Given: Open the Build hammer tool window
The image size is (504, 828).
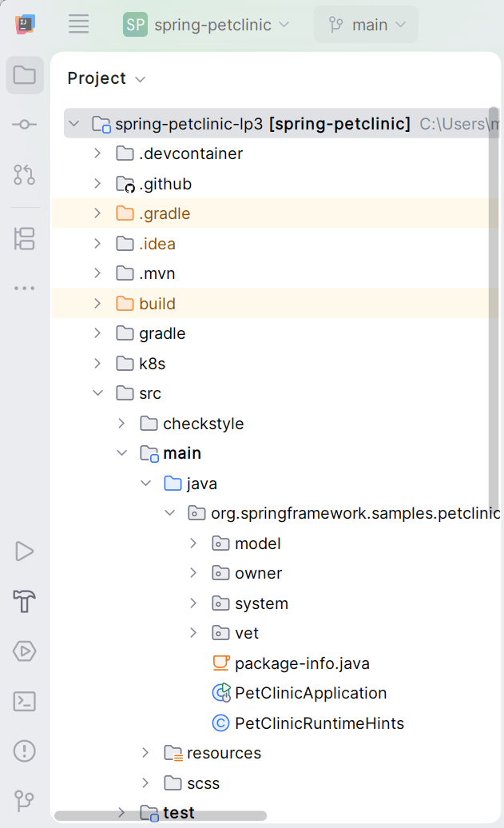Looking at the screenshot, I should 25,601.
